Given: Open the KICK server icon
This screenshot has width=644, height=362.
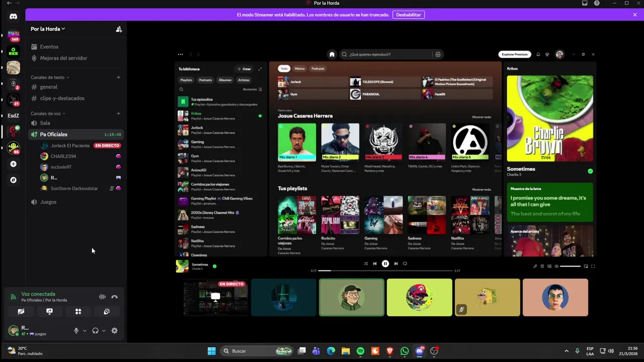Looking at the screenshot, I should tap(13, 51).
